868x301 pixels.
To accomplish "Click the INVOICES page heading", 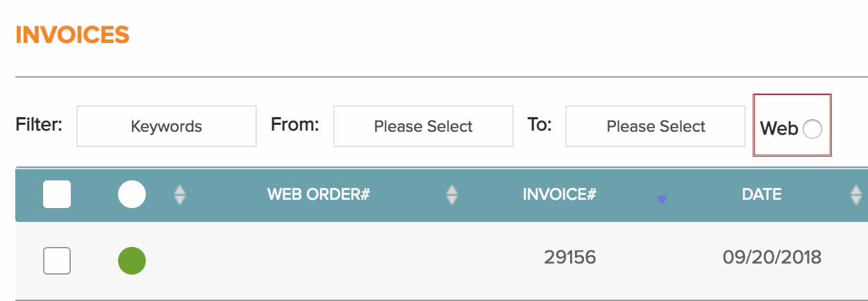I will coord(72,35).
